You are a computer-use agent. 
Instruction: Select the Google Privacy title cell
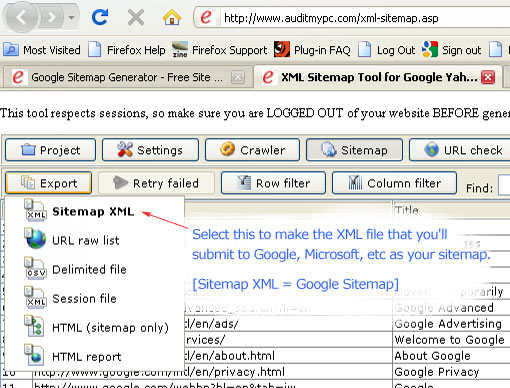[x=451, y=372]
